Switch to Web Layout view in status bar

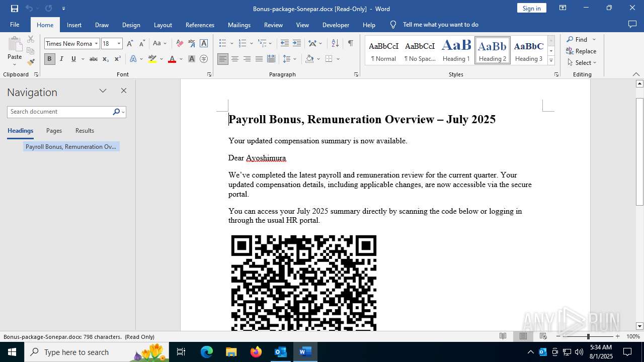543,336
